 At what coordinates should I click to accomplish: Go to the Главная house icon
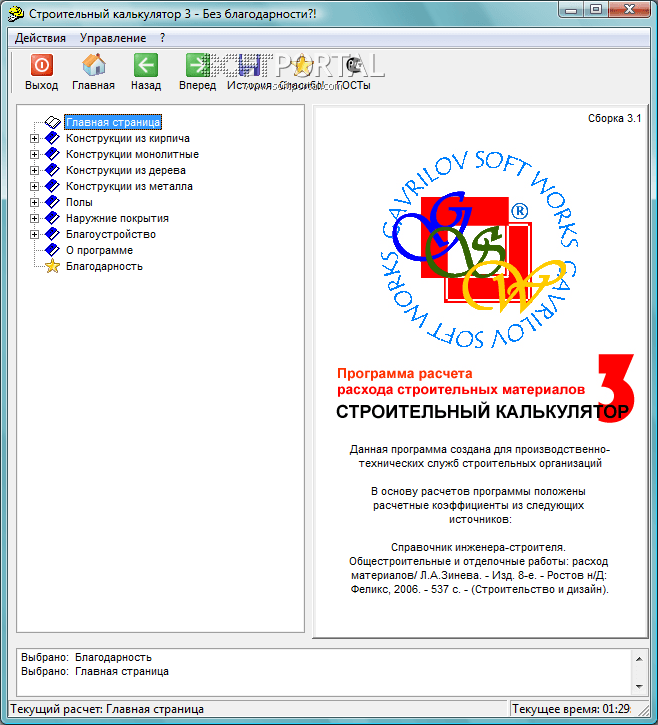tap(93, 65)
